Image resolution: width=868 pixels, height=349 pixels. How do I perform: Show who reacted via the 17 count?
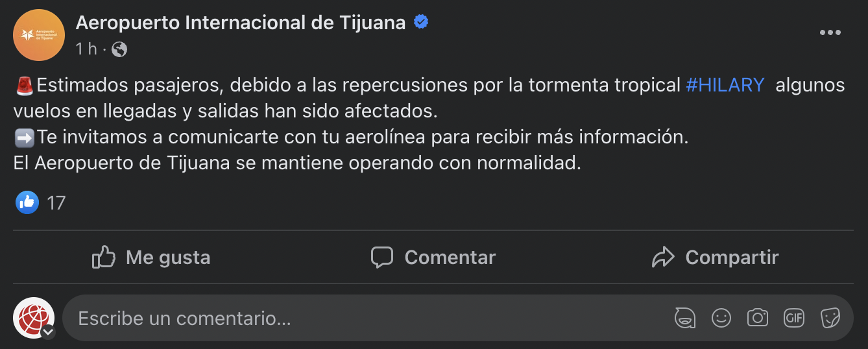click(x=56, y=203)
